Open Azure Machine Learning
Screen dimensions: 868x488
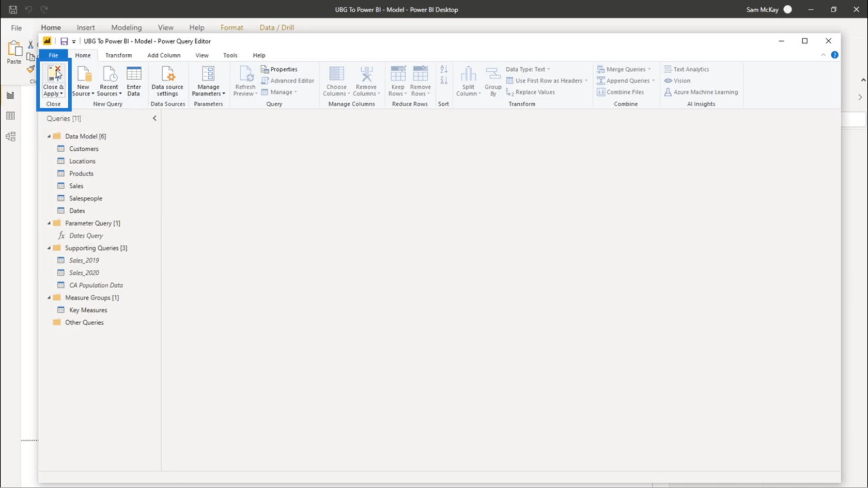(x=701, y=92)
